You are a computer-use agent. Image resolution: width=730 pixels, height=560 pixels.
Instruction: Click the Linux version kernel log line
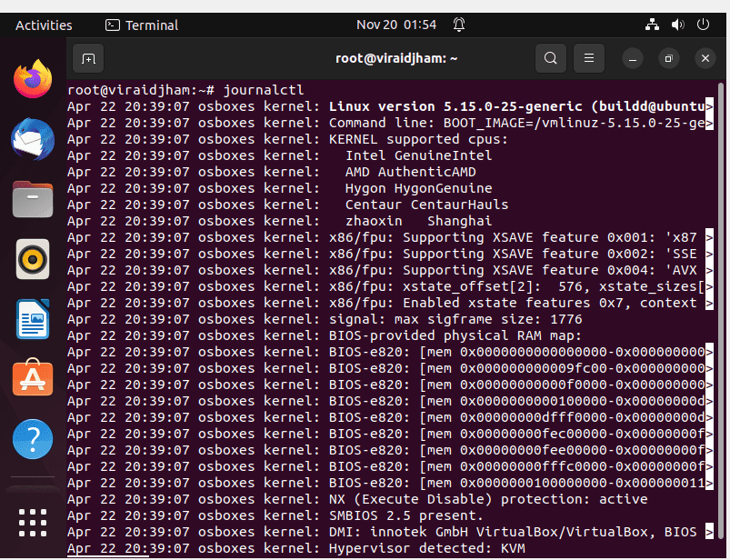[390, 106]
